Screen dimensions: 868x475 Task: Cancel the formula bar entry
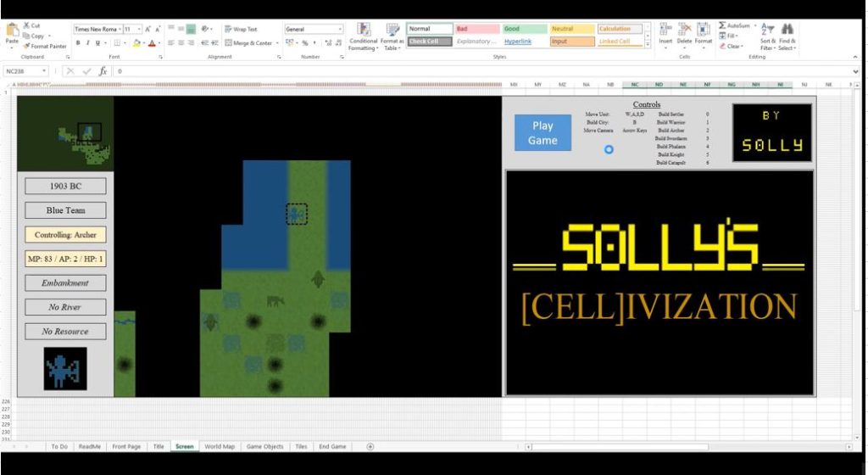tap(70, 71)
